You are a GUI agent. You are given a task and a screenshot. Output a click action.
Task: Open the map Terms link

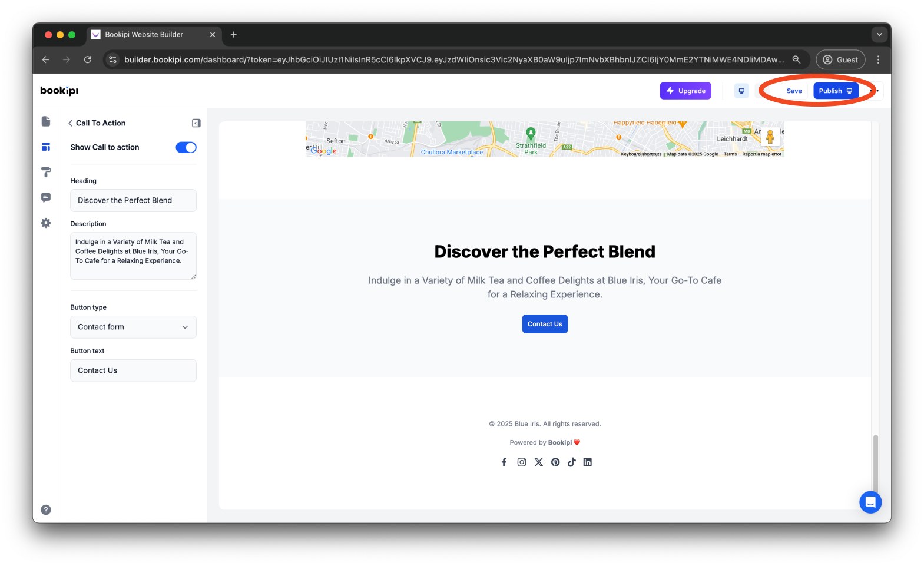[x=730, y=154]
